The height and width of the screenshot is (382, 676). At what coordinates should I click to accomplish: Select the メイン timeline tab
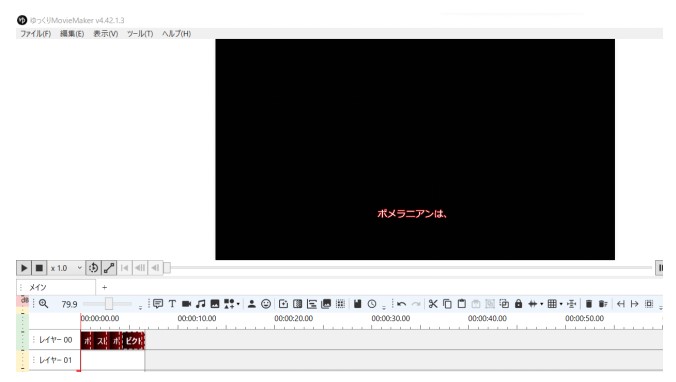pyautogui.click(x=56, y=287)
